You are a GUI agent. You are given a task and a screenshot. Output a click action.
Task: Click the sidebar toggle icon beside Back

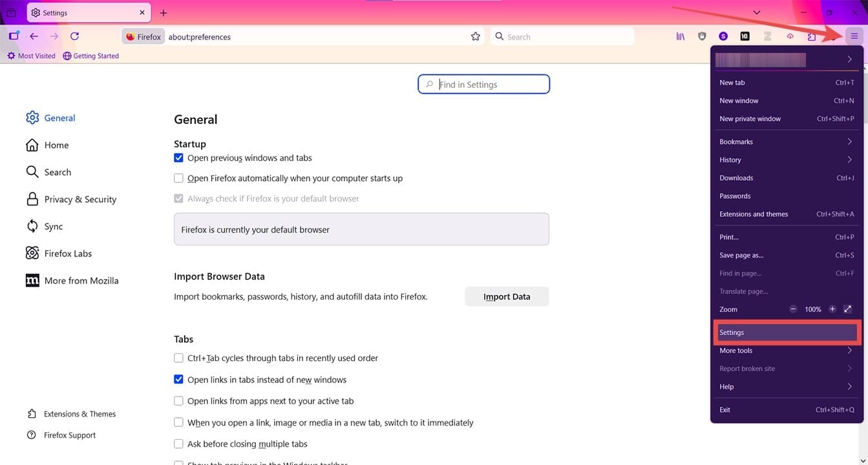[14, 37]
